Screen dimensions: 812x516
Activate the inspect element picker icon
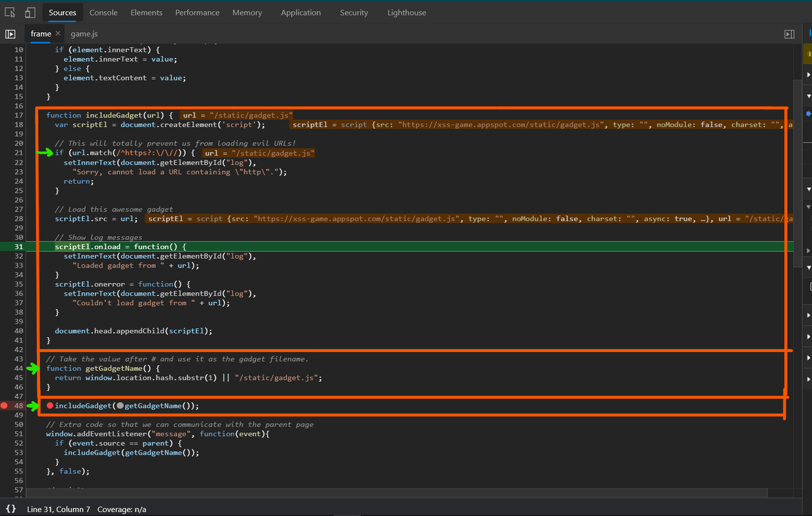tap(10, 12)
